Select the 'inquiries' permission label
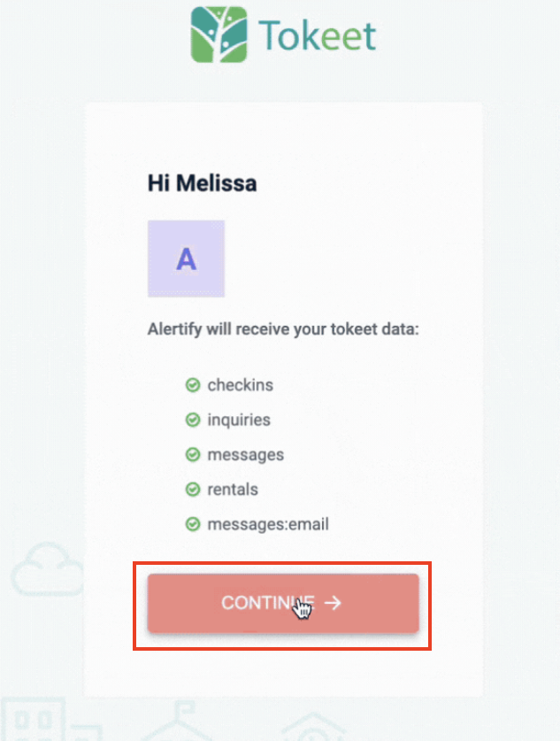This screenshot has height=741, width=560. pyautogui.click(x=239, y=420)
